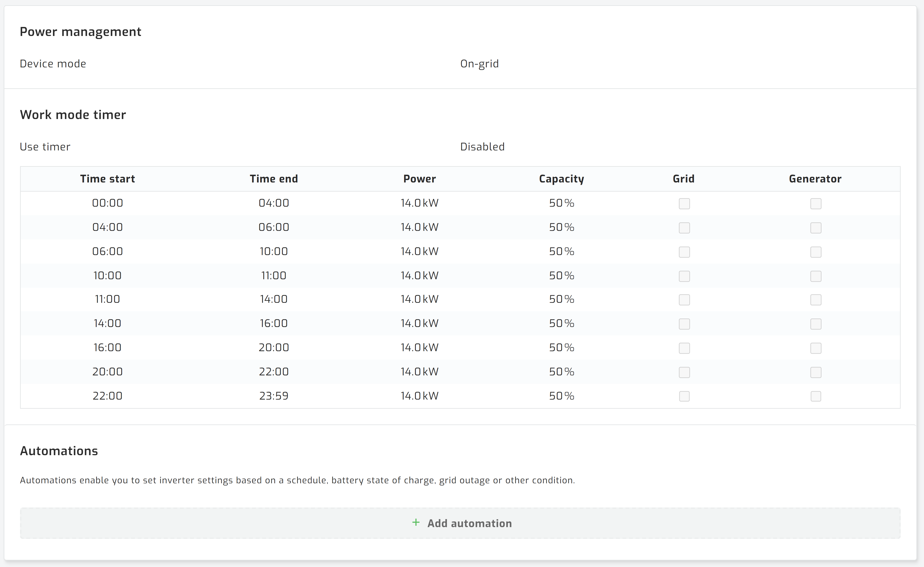The height and width of the screenshot is (567, 924).
Task: Click the Time end column header
Action: (273, 179)
